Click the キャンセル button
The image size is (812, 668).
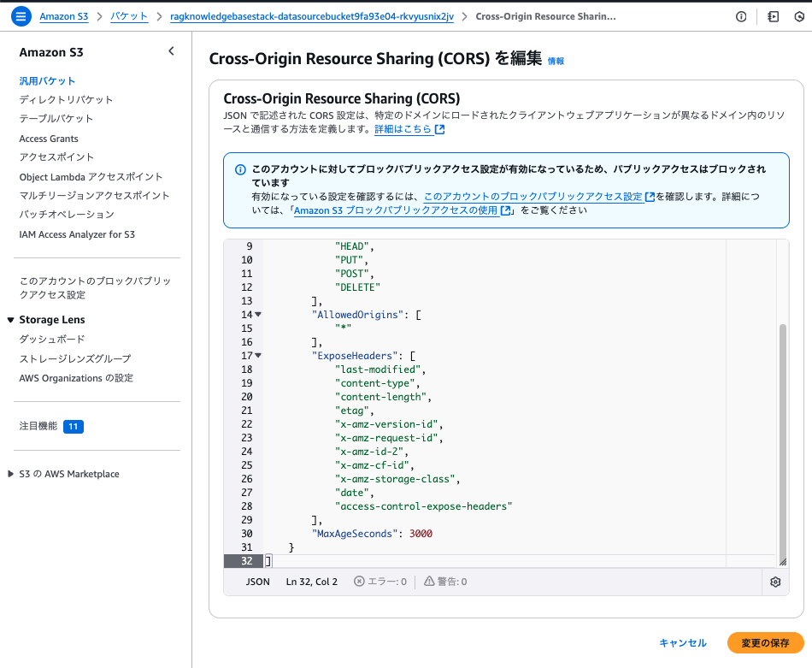[x=683, y=643]
